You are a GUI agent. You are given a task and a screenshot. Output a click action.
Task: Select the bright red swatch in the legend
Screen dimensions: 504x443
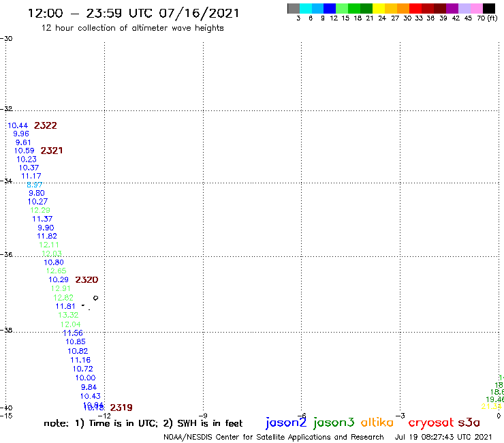click(415, 8)
